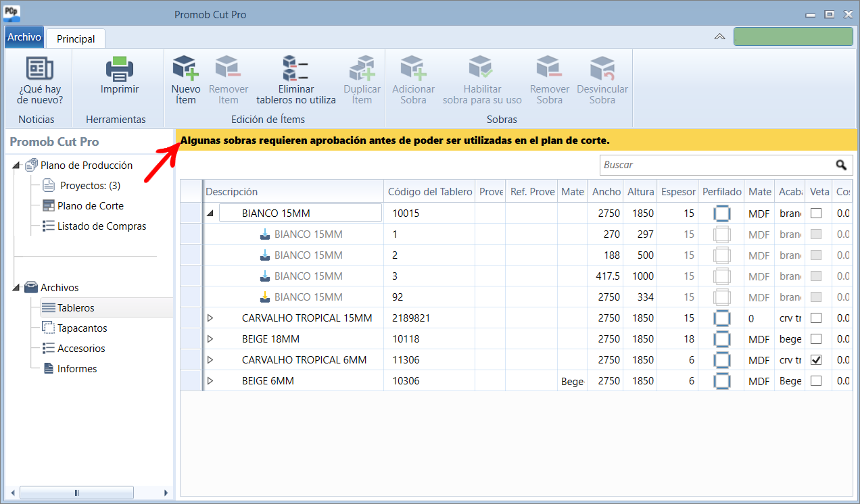Click the Adicionar Sobra icon
The height and width of the screenshot is (504, 860).
tap(413, 68)
